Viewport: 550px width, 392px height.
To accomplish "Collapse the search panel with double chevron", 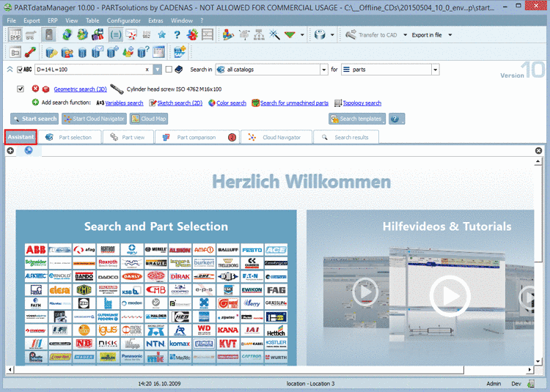I will pyautogui.click(x=10, y=70).
